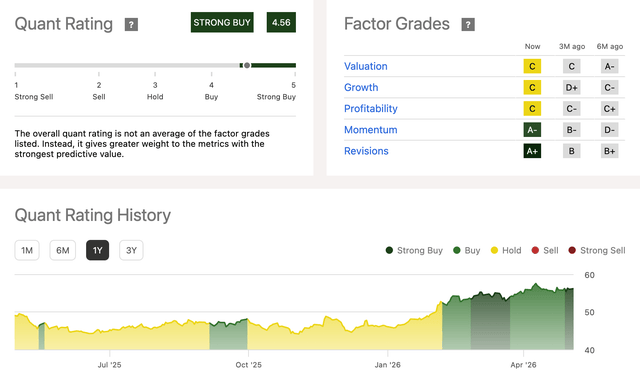
Task: Select the 6M history range
Action: [62, 250]
